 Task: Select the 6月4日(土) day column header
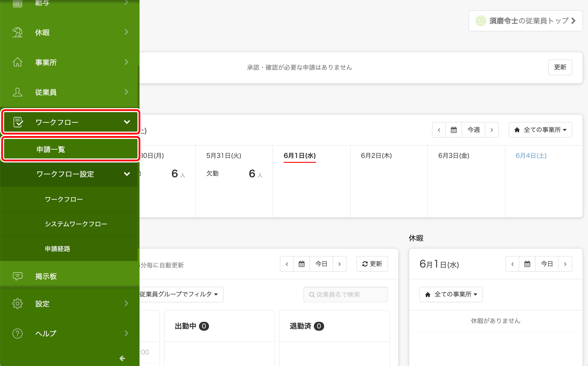tap(531, 156)
